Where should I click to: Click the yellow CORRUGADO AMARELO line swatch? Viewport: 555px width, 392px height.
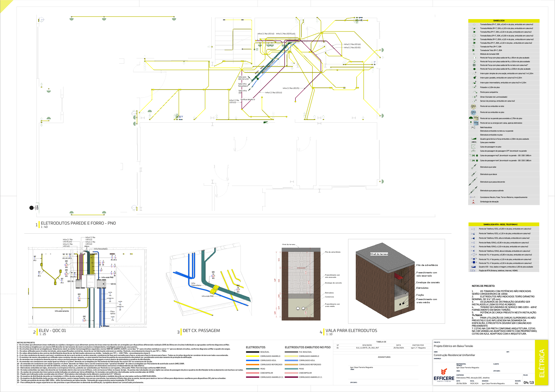(x=252, y=356)
